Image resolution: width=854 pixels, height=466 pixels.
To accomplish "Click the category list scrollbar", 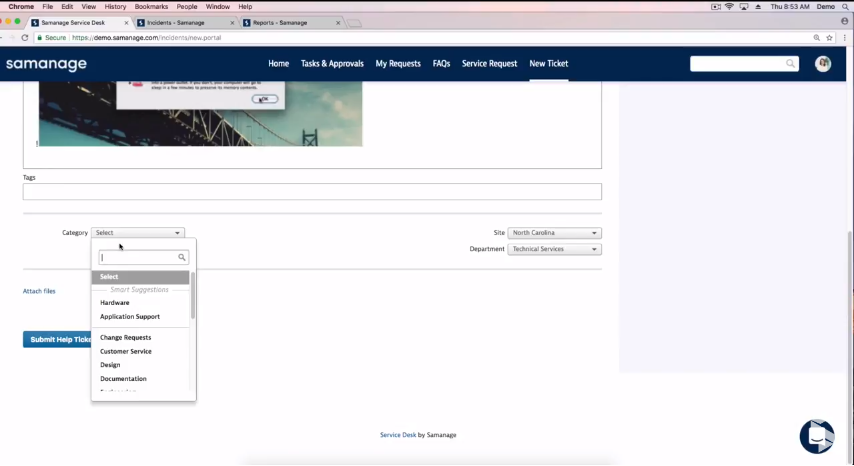I will point(193,295).
